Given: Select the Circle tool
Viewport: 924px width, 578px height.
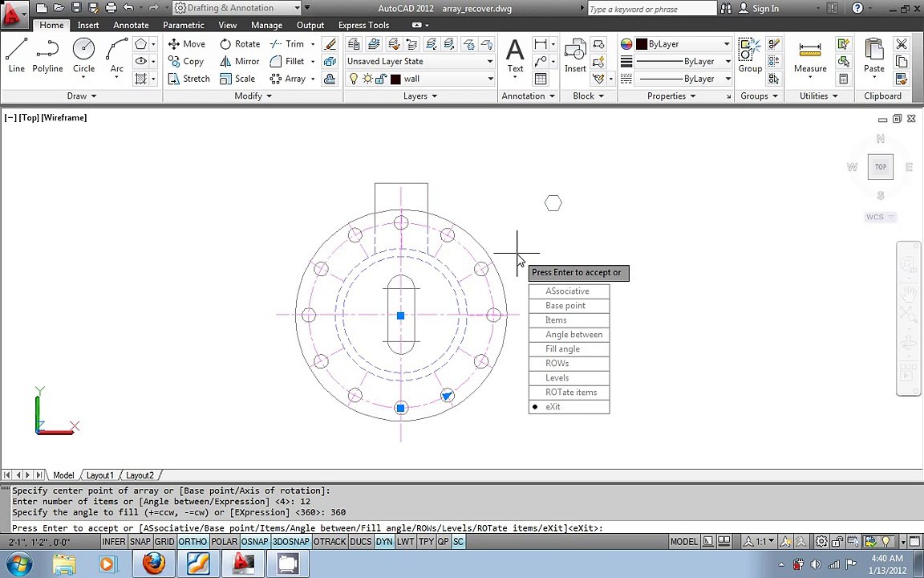Looking at the screenshot, I should (83, 55).
